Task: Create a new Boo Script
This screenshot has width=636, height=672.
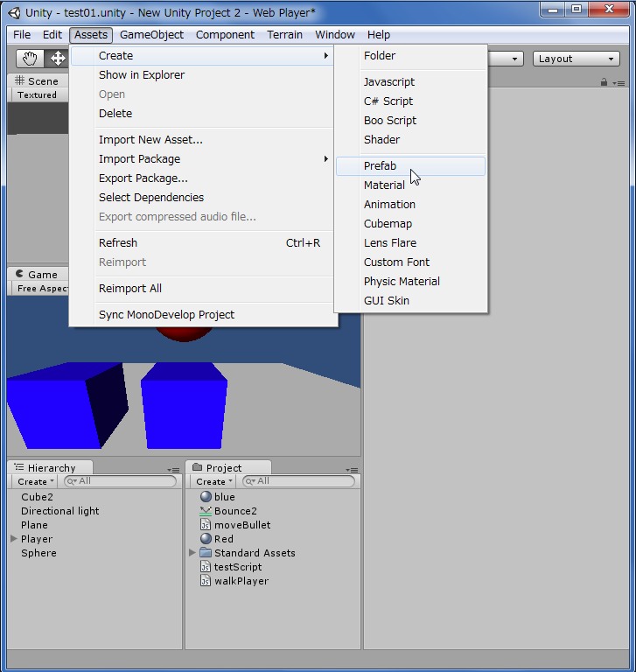Action: (410, 121)
